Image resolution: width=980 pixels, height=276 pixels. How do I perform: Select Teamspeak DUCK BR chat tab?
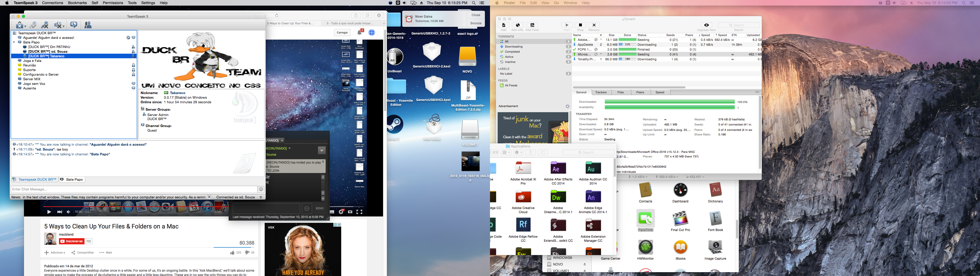tap(35, 180)
